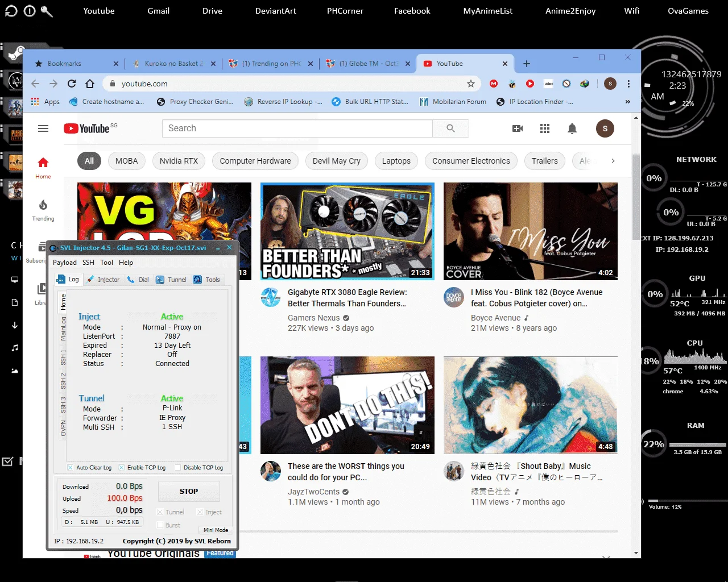This screenshot has height=582, width=728.
Task: Open the YouTube apps grid icon
Action: point(545,128)
